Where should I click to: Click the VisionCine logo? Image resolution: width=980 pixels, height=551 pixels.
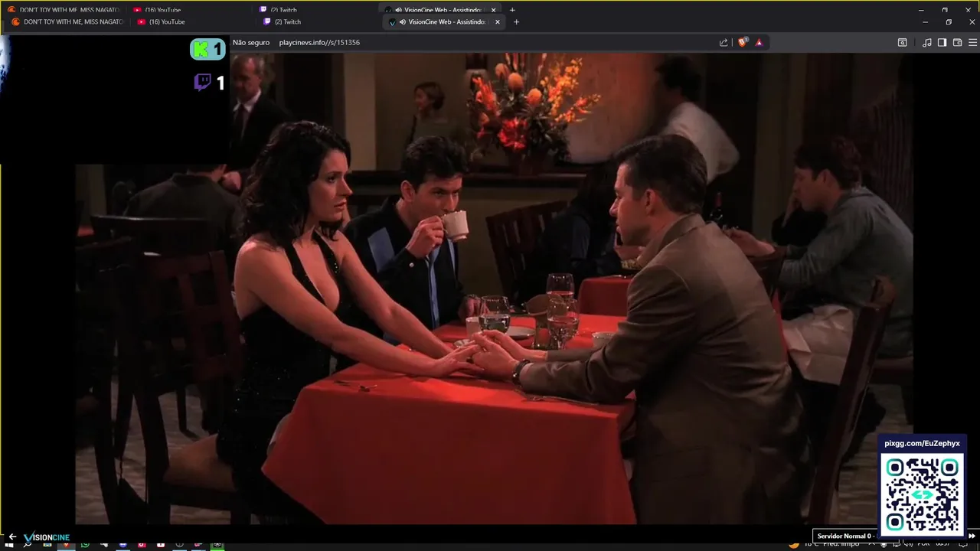point(47,537)
